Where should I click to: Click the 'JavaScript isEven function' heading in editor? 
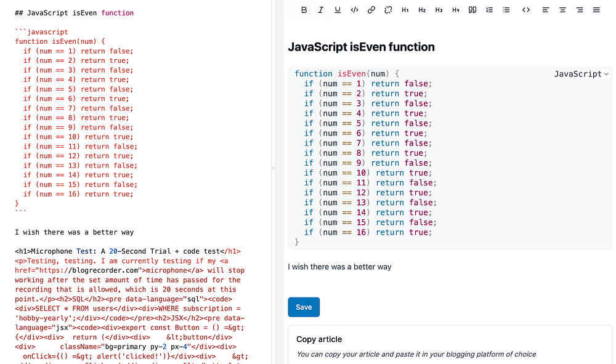pyautogui.click(x=361, y=47)
